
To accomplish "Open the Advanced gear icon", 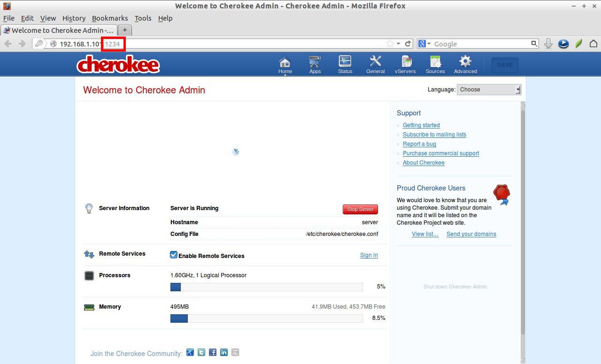I will pos(465,64).
